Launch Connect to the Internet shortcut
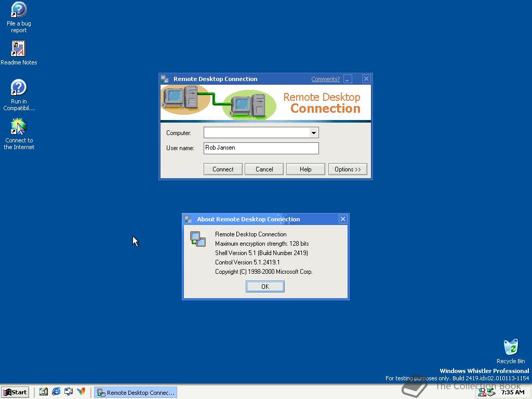The width and height of the screenshot is (532, 399). click(19, 134)
